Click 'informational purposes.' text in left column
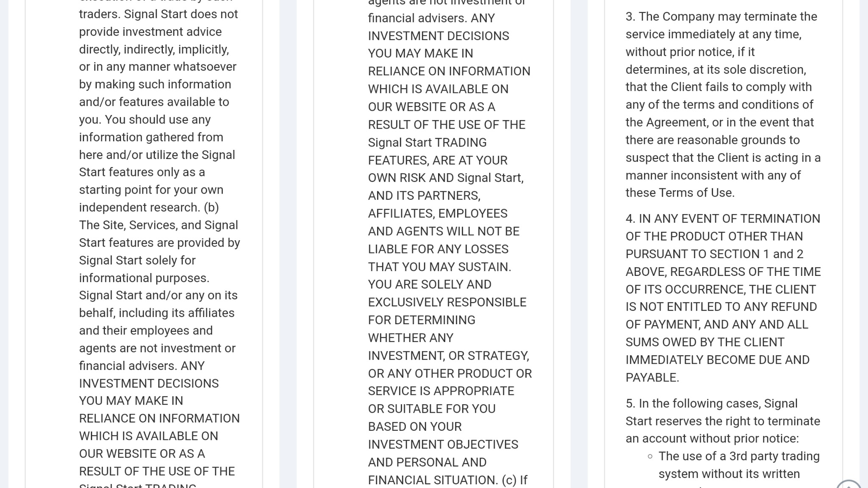Image resolution: width=868 pixels, height=488 pixels. pos(144,278)
